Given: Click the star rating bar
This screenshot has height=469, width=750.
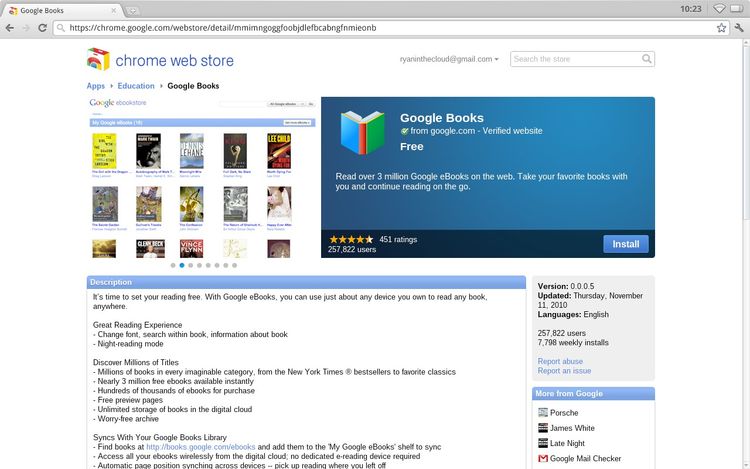Looking at the screenshot, I should (x=351, y=239).
